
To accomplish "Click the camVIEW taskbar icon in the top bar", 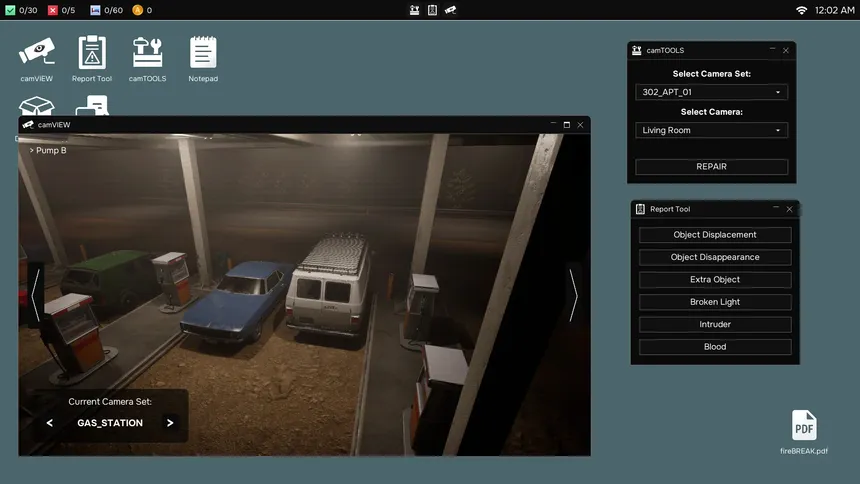I will [450, 10].
